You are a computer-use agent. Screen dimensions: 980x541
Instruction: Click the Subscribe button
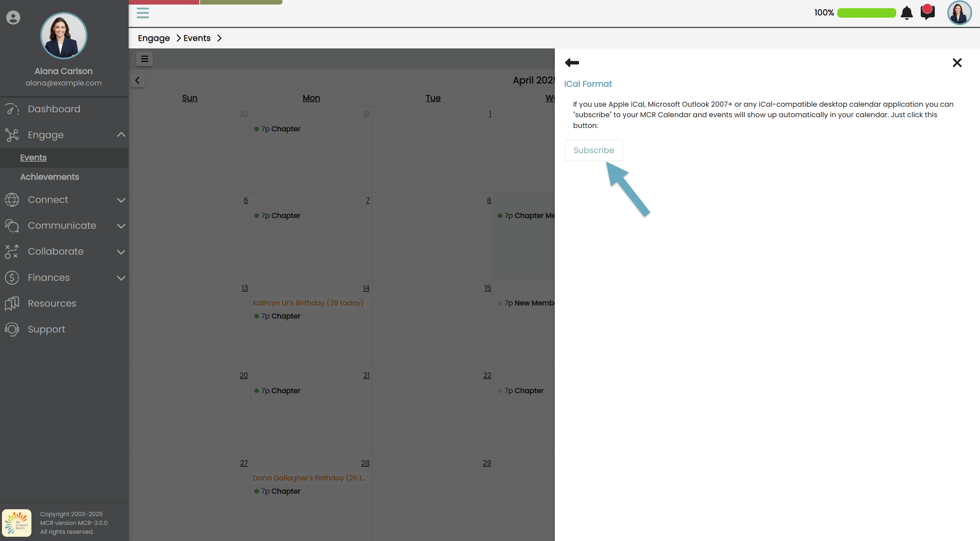click(593, 150)
